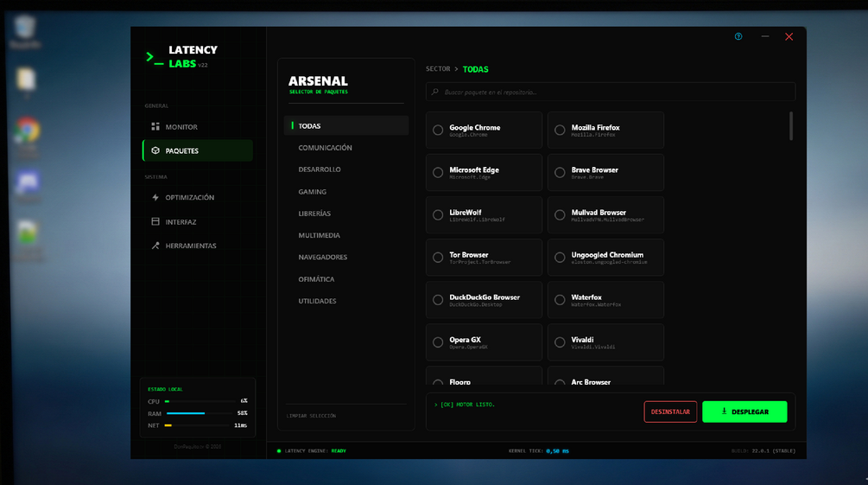
Task: Open the help question mark icon
Action: coord(738,36)
